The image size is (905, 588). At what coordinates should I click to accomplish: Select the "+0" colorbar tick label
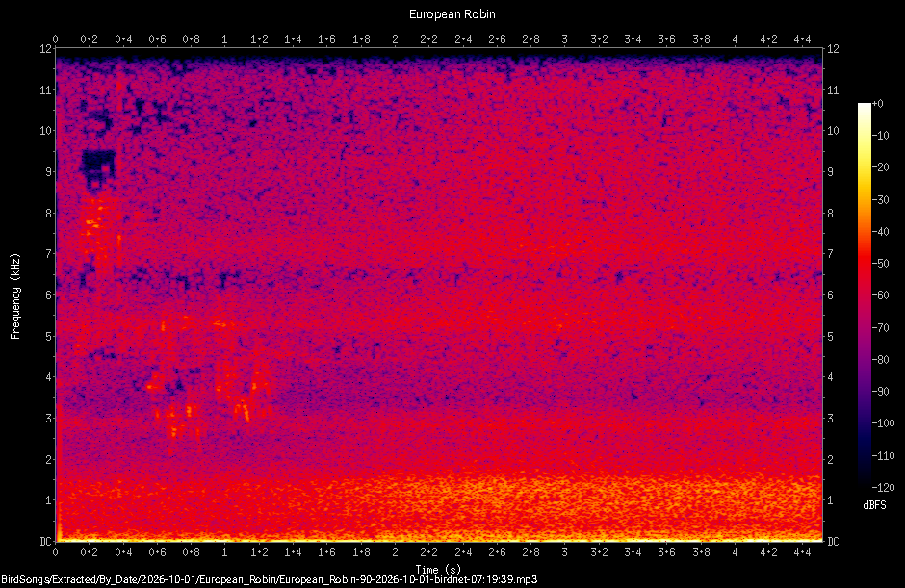click(878, 104)
